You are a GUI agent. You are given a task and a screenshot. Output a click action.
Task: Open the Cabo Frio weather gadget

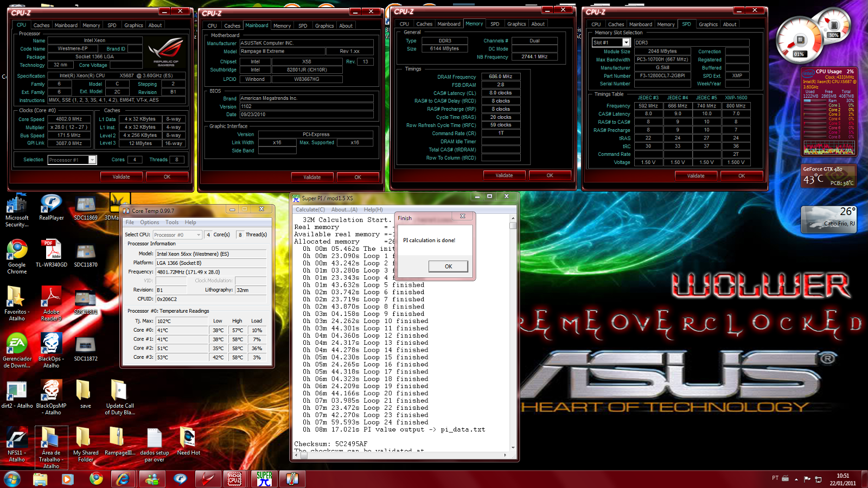[828, 219]
